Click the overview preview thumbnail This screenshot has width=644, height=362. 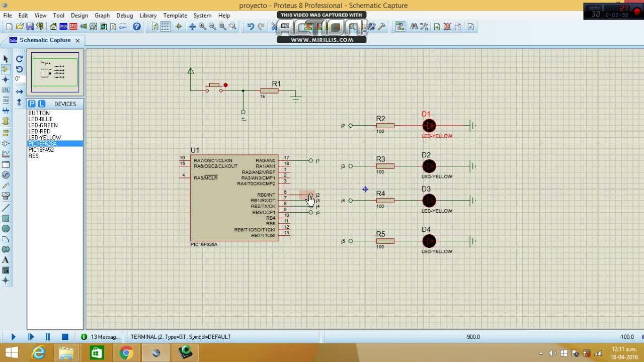click(x=55, y=72)
